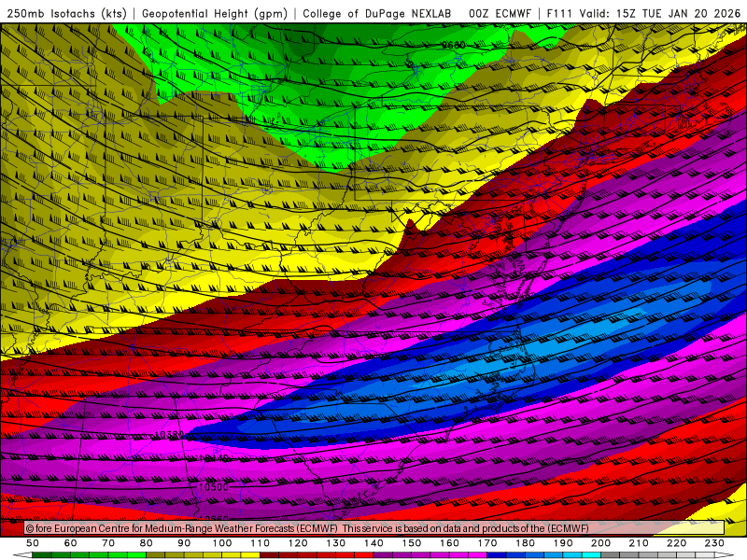
Task: Click the 130 label on the color scale
Action: (x=335, y=543)
